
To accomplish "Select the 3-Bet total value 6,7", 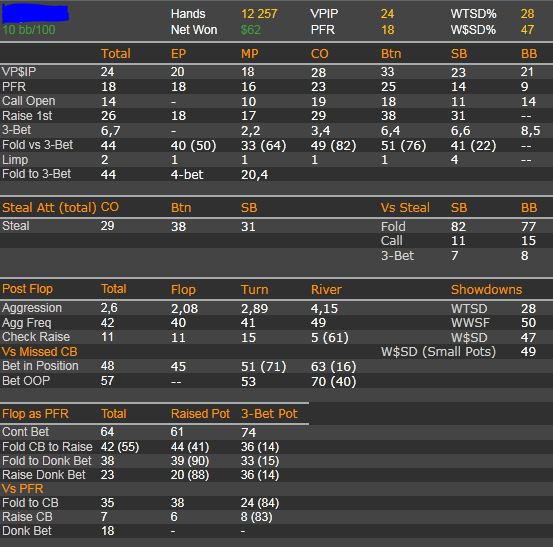I will [x=110, y=130].
